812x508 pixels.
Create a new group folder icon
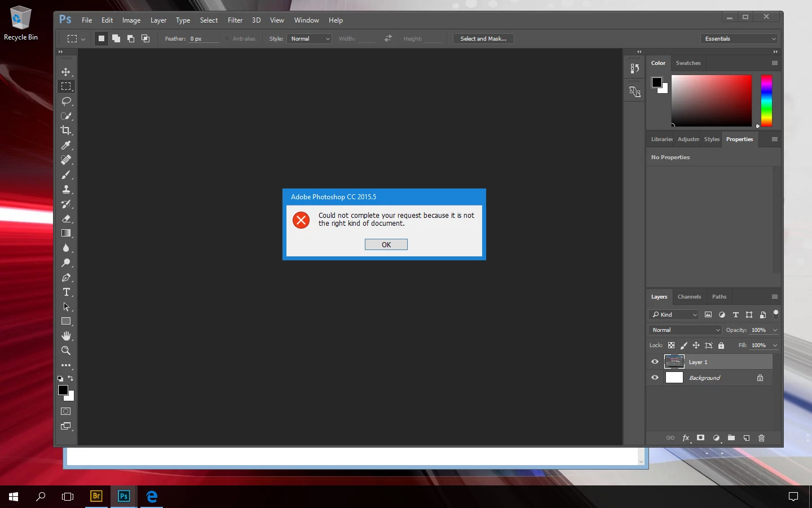coord(731,438)
